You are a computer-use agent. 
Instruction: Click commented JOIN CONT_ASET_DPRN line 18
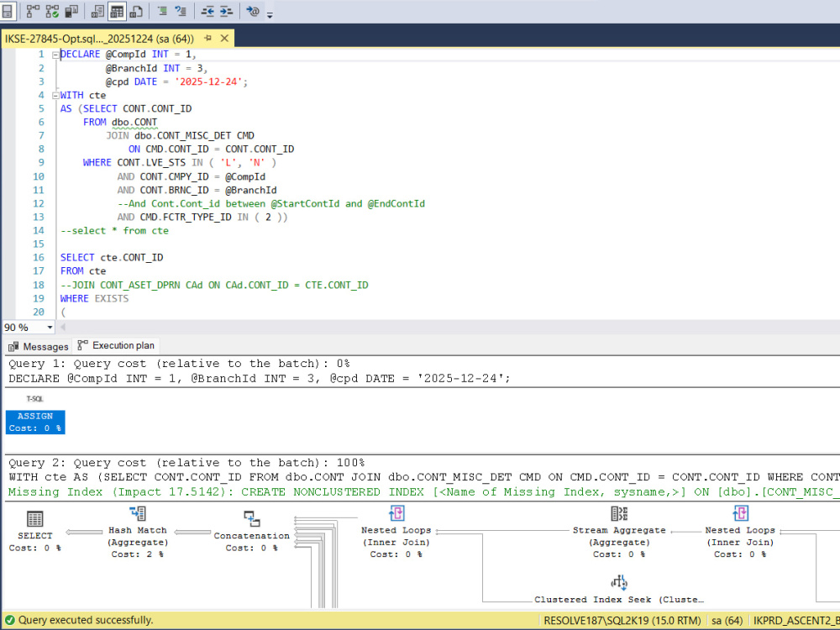coord(214,285)
